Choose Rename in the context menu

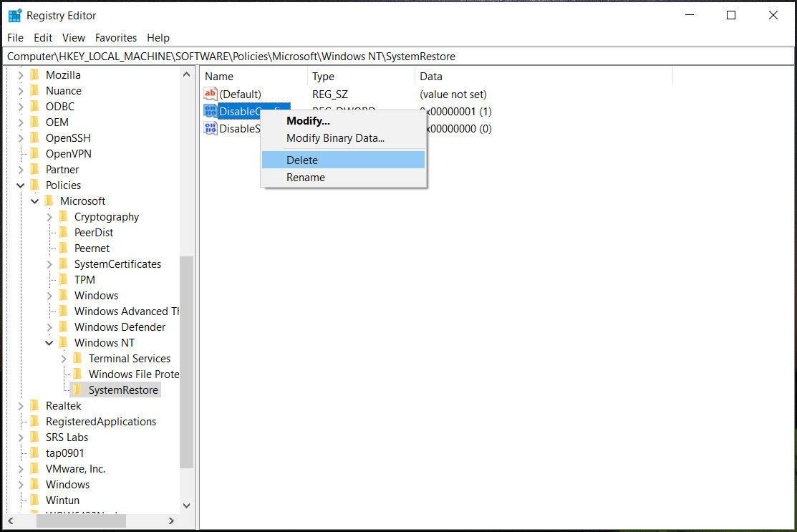pyautogui.click(x=306, y=178)
